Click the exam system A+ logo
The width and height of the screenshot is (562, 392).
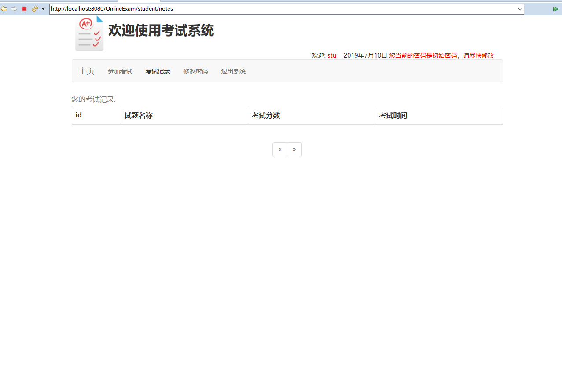click(89, 33)
